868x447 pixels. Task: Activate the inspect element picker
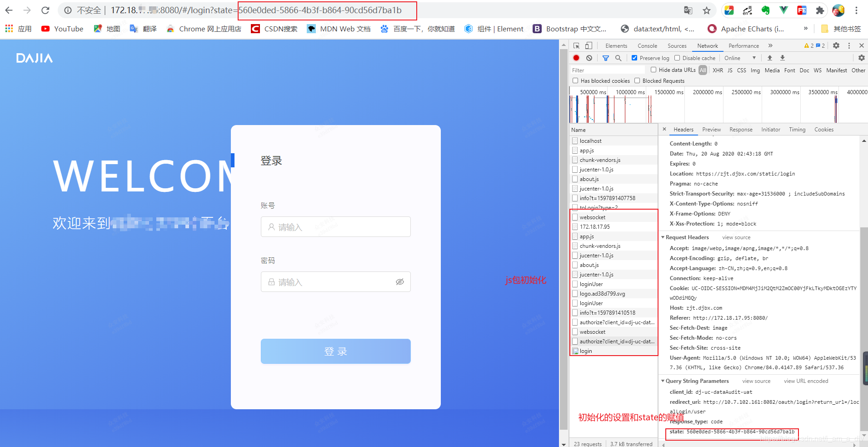click(x=576, y=45)
